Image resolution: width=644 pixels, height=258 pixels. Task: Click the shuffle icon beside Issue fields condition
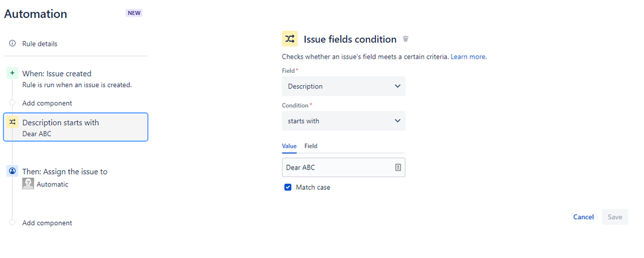click(x=289, y=39)
